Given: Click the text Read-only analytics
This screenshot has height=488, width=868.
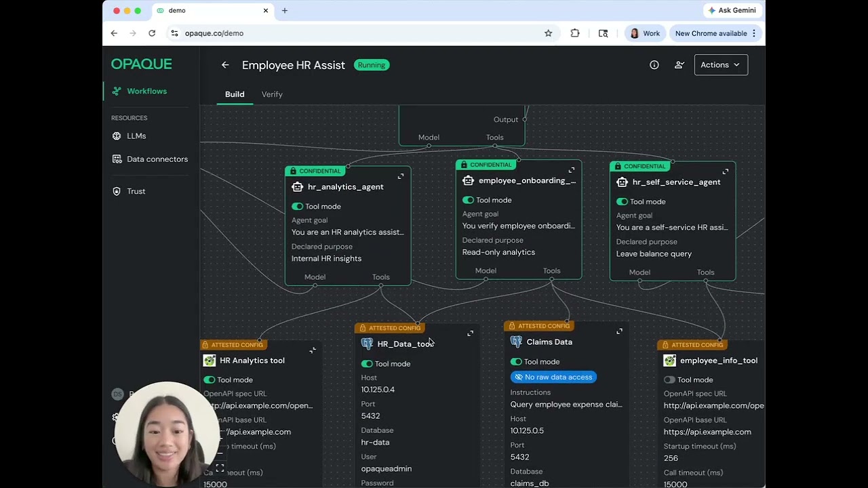Looking at the screenshot, I should [x=498, y=252].
